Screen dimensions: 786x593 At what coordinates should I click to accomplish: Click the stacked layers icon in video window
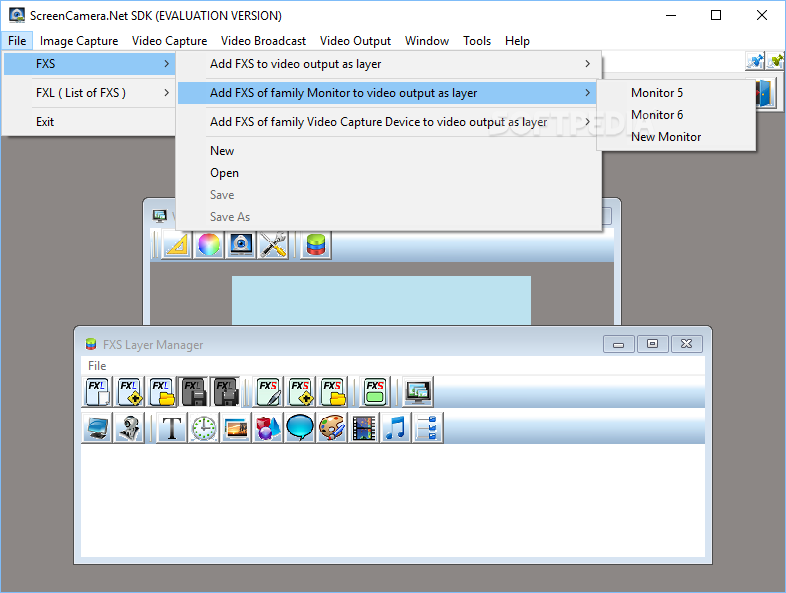[316, 245]
